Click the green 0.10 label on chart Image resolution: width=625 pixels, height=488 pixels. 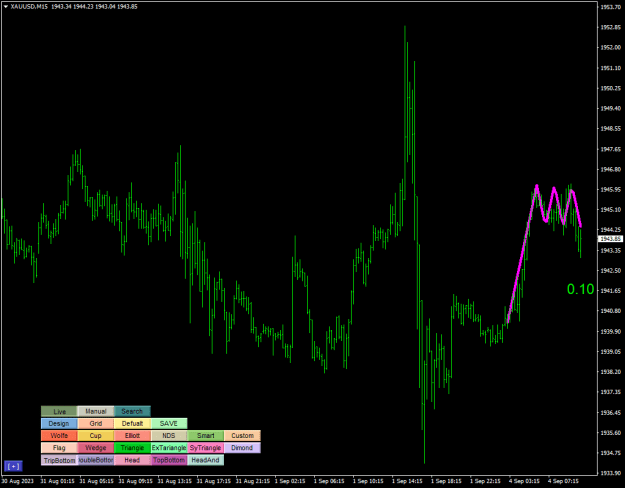580,289
